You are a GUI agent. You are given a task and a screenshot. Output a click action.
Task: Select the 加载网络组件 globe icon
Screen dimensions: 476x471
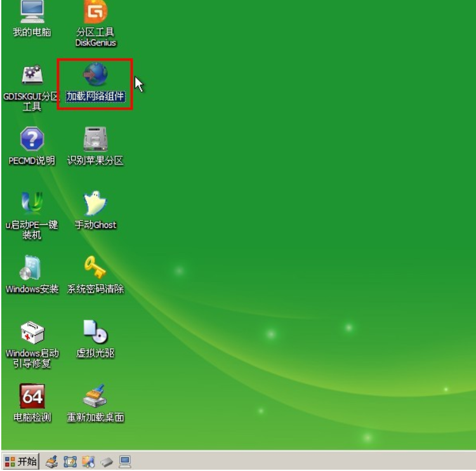[95, 75]
